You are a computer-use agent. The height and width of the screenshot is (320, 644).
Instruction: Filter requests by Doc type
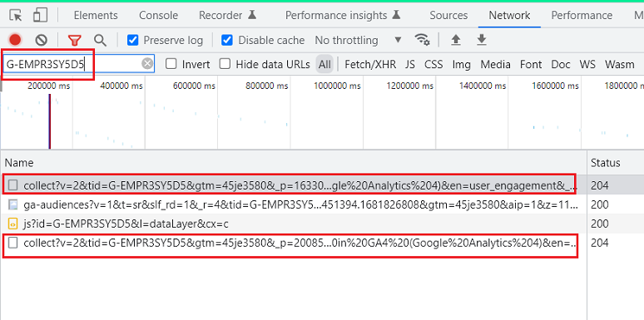point(561,64)
